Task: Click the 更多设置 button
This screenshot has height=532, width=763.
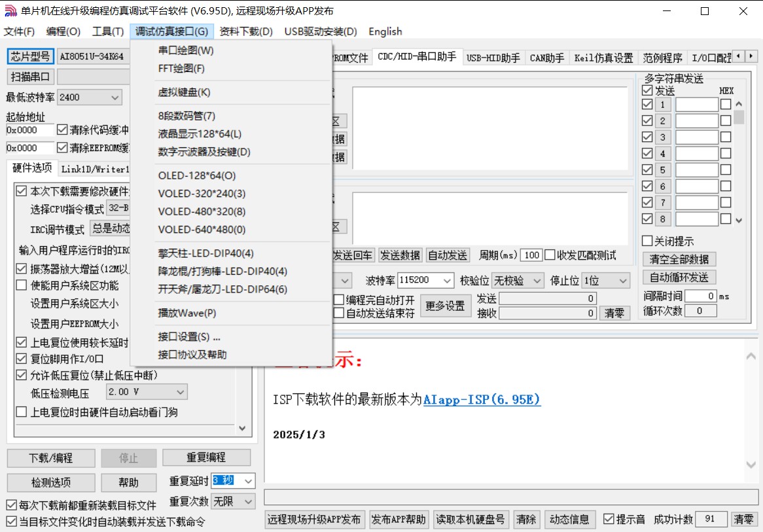Action: (445, 306)
